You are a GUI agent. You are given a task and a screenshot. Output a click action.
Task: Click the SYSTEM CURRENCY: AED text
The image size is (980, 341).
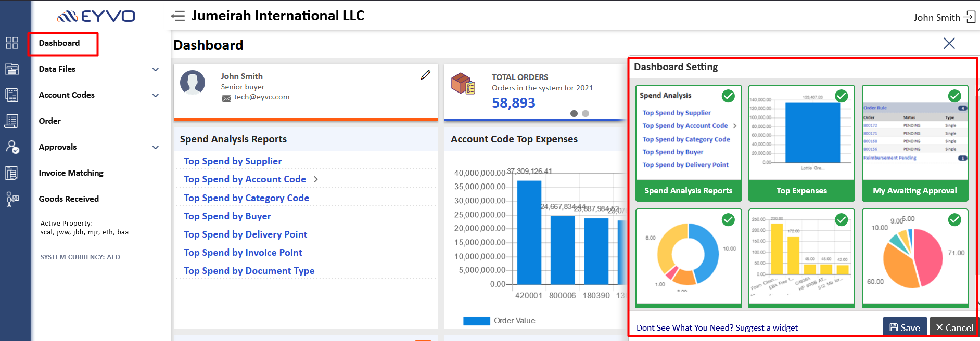(x=80, y=257)
